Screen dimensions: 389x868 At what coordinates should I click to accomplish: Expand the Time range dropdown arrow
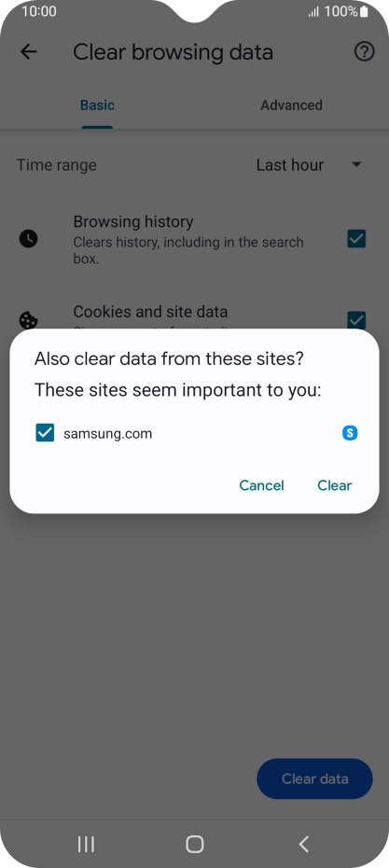click(x=357, y=164)
